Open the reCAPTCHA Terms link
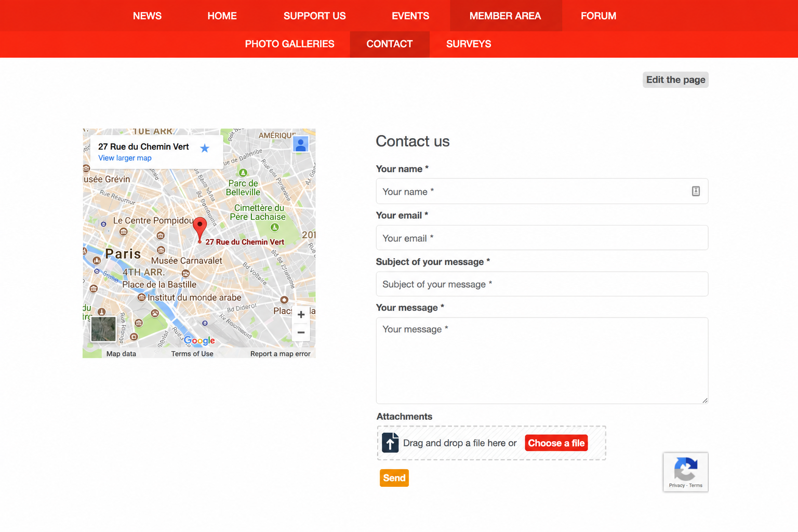 (x=696, y=485)
